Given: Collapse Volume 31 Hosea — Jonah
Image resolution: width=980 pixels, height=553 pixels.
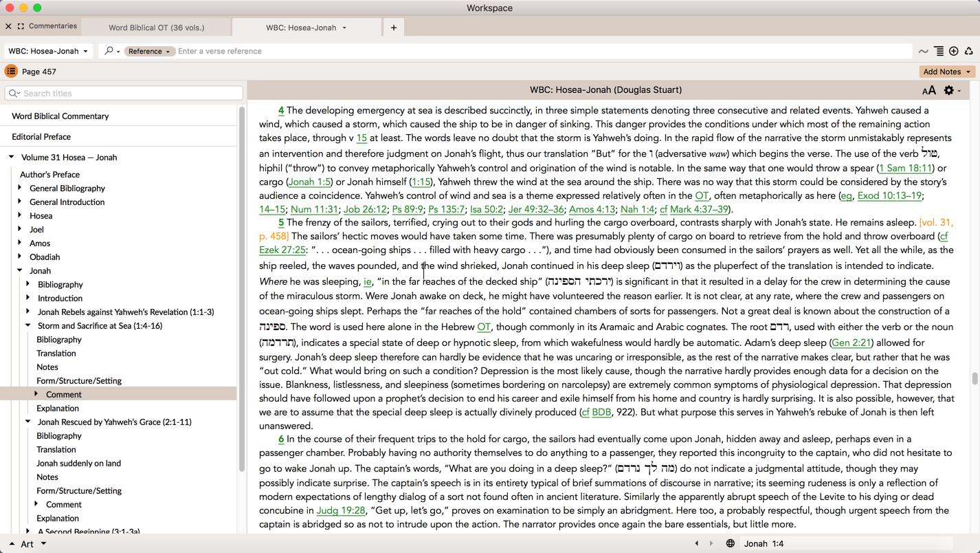Looking at the screenshot, I should pos(12,158).
